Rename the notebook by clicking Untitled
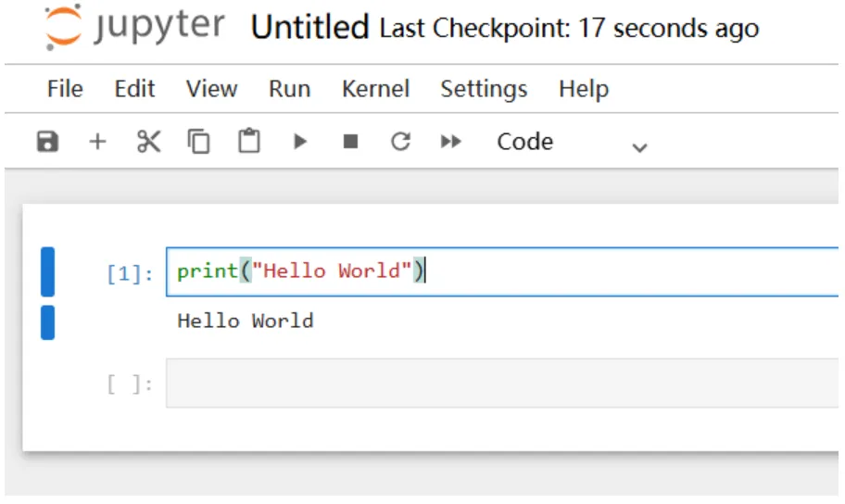The image size is (845, 504). (309, 28)
